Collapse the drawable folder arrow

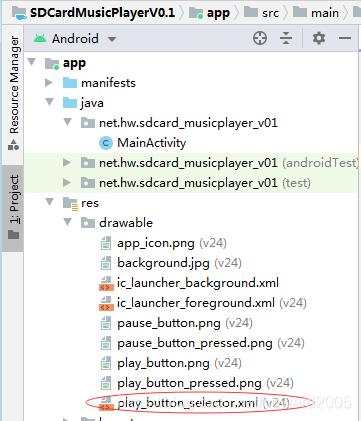click(x=68, y=222)
